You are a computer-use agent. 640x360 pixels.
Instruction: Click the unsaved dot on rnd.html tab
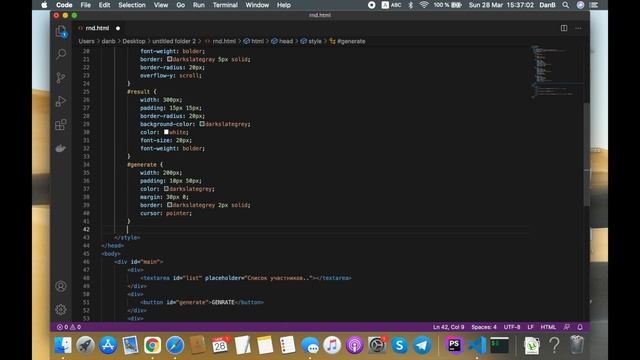click(118, 28)
